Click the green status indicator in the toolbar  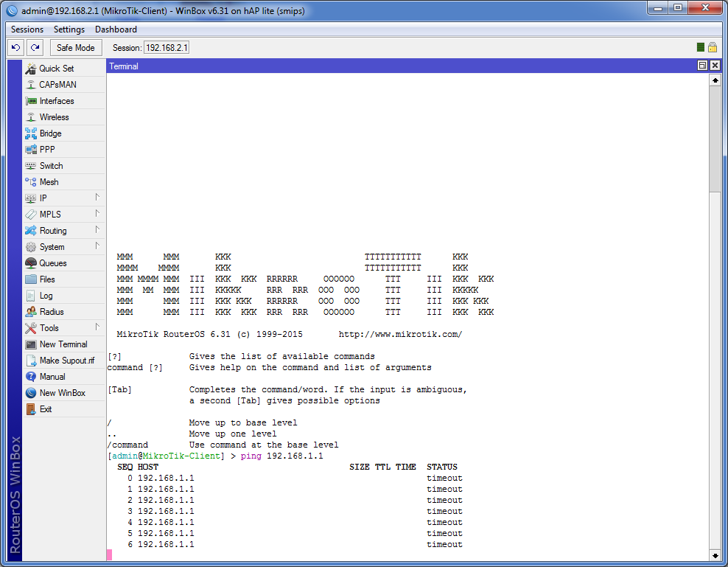click(x=701, y=47)
